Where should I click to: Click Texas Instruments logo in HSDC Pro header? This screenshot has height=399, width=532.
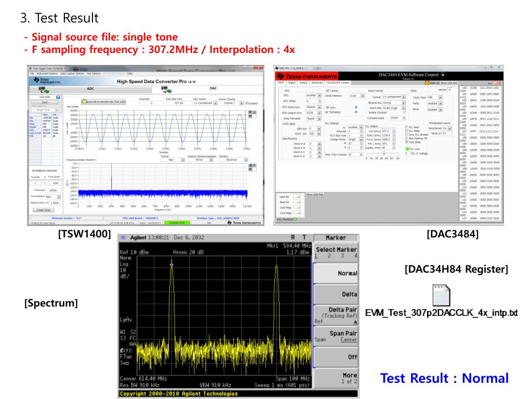point(46,81)
